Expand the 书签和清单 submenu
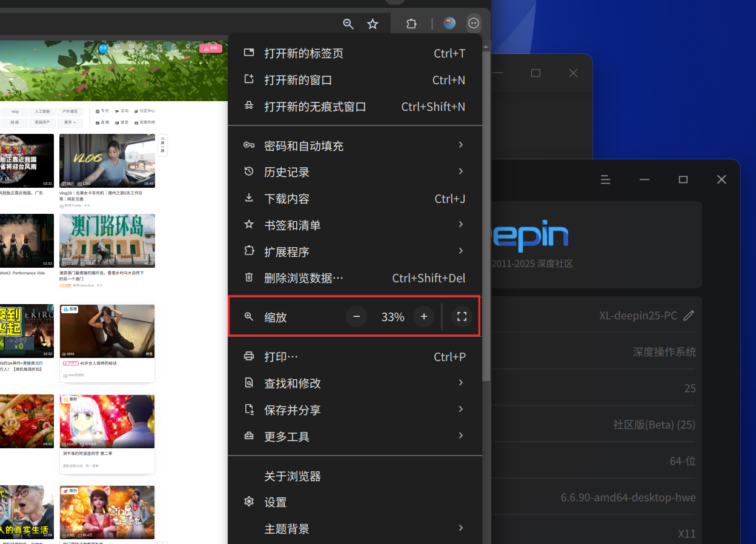The image size is (756, 544). [x=355, y=225]
